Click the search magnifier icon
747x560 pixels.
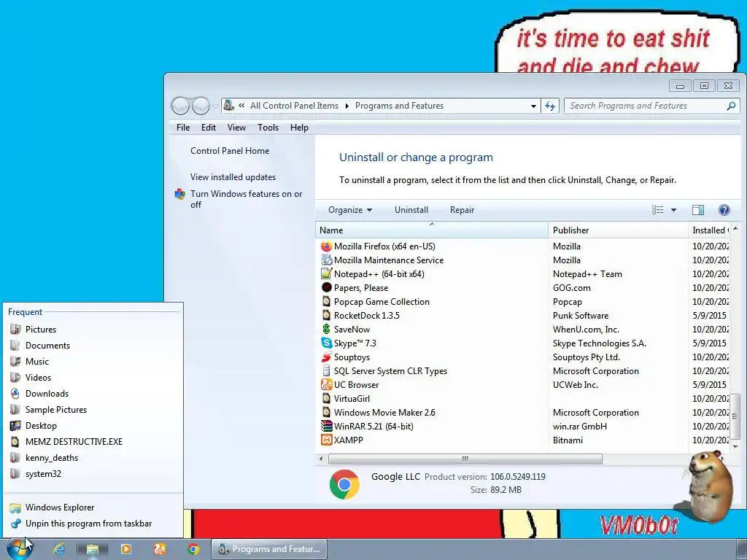(731, 106)
